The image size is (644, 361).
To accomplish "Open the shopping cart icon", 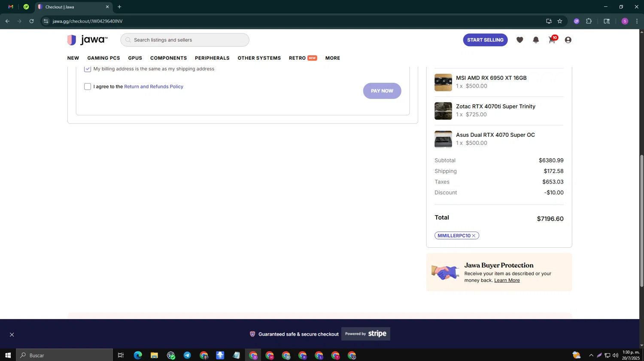I will (552, 40).
